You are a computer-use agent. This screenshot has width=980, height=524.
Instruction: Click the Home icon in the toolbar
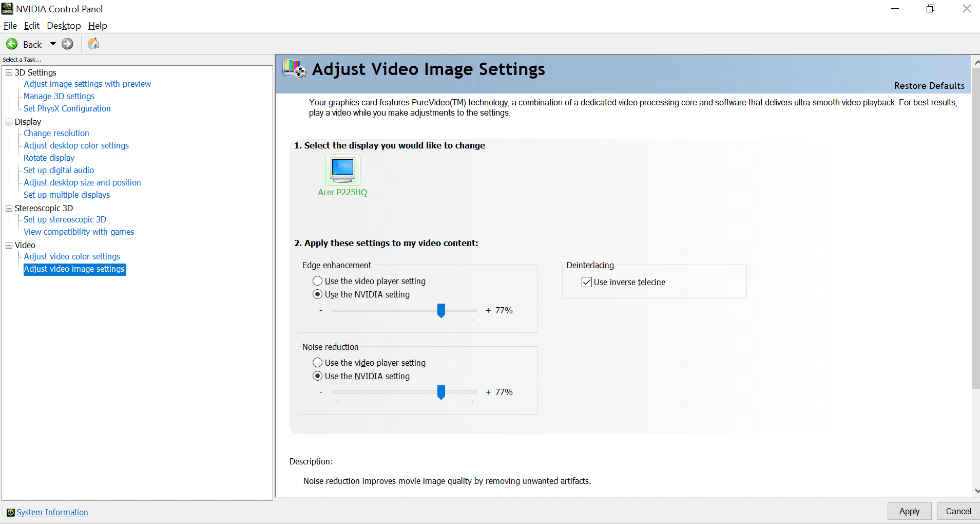pyautogui.click(x=93, y=44)
